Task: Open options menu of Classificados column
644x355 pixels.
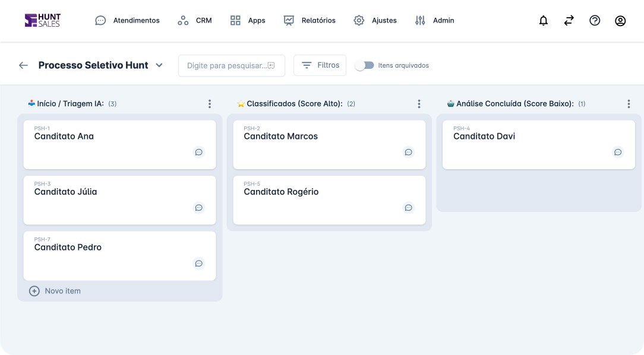Action: (419, 103)
